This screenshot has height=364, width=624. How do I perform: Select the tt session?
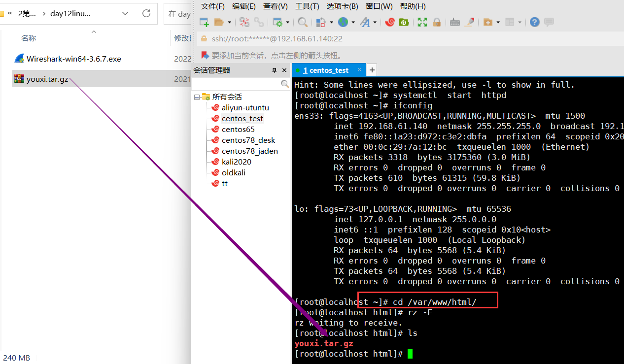click(x=224, y=184)
